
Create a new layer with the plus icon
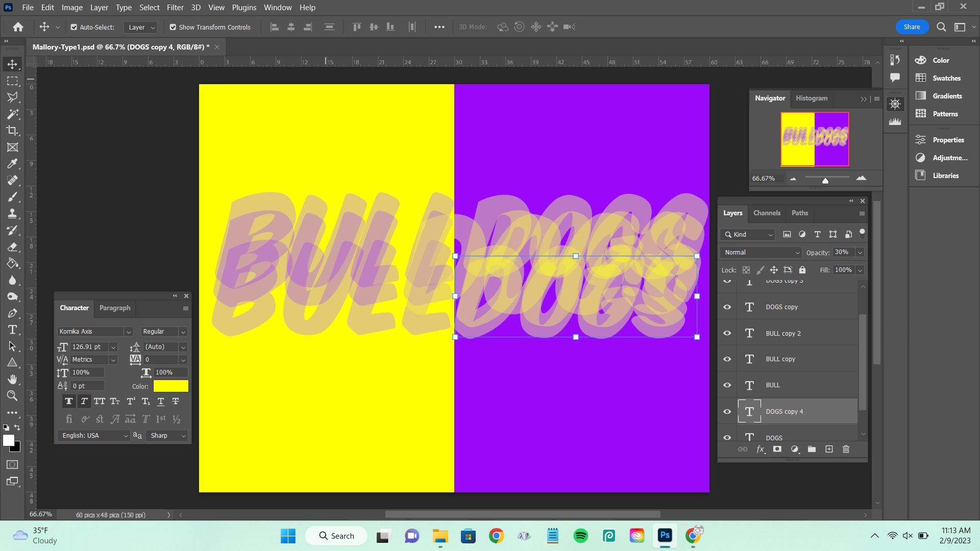pyautogui.click(x=829, y=449)
